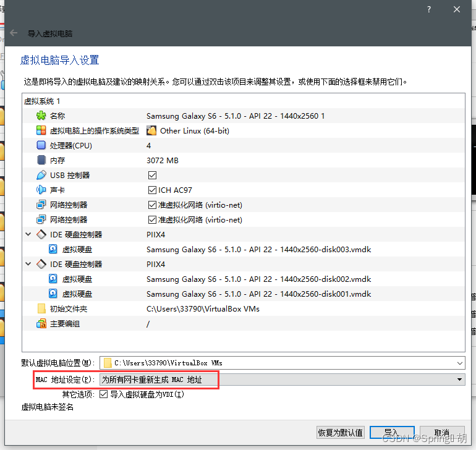Open help with the question mark icon
This screenshot has width=476, height=450.
click(429, 9)
